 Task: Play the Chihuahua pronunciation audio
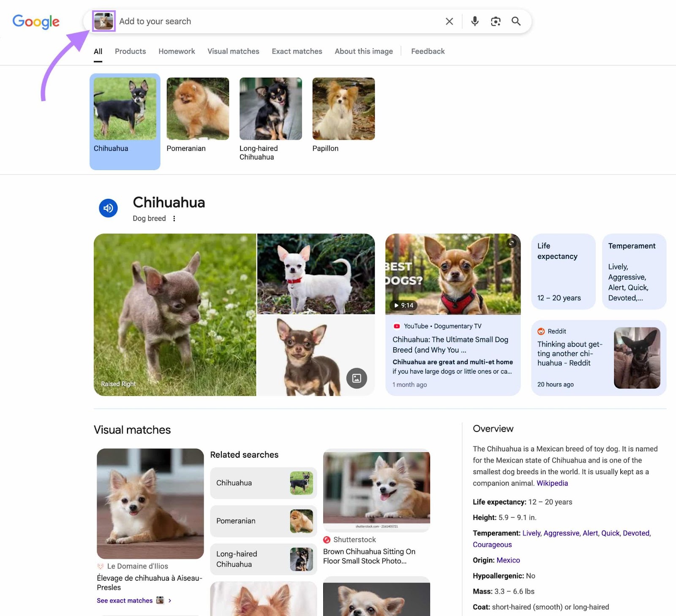pyautogui.click(x=108, y=208)
